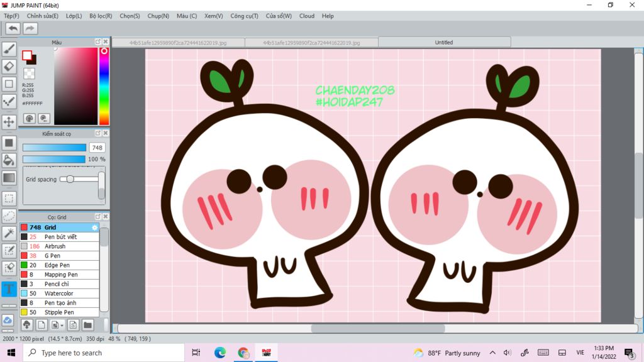Select the Text tool
Viewport: 644px width, 362px height.
(x=9, y=288)
